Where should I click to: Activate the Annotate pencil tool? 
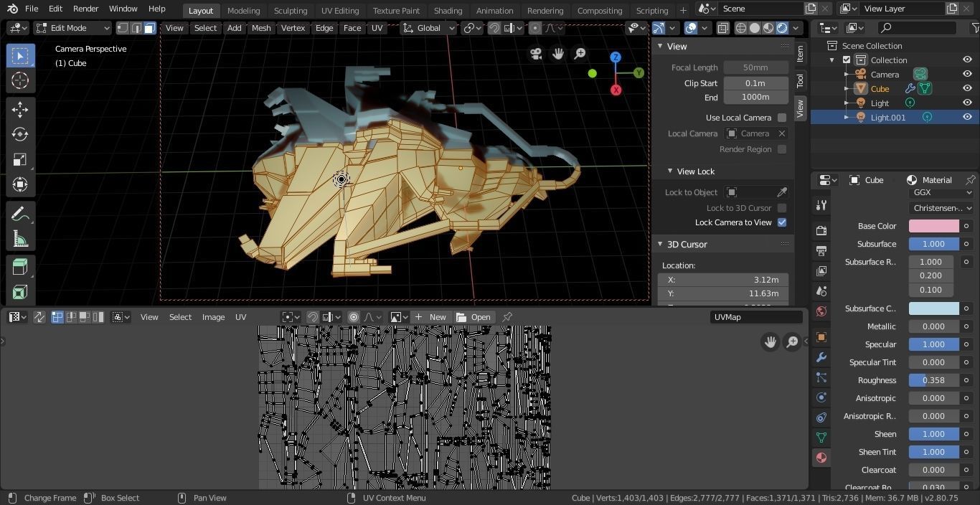coord(20,214)
